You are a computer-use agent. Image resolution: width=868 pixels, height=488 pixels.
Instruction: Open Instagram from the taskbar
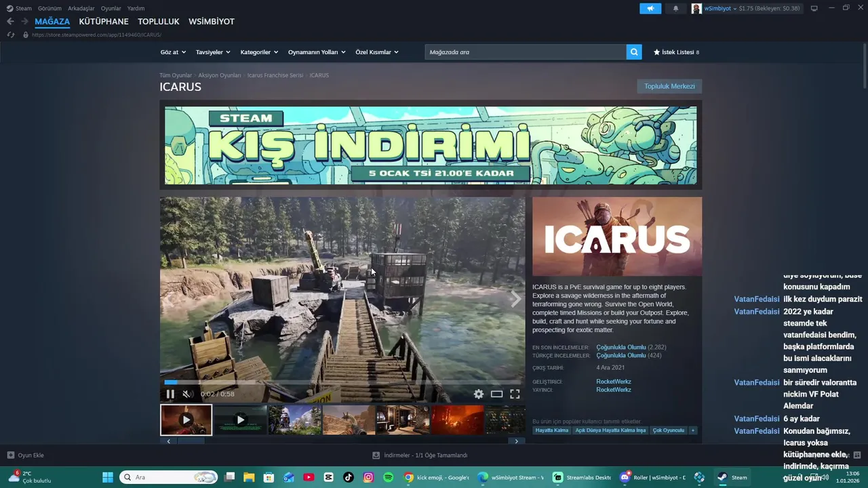[368, 477]
